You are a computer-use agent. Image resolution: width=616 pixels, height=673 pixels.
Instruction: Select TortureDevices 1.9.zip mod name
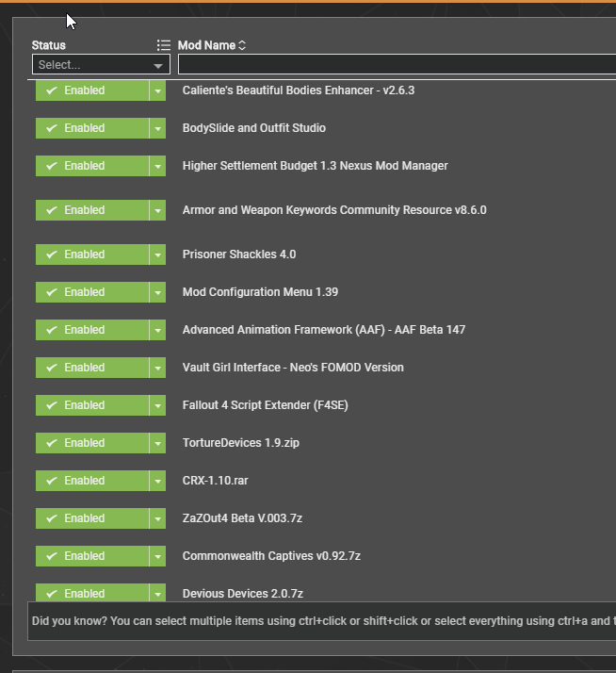(241, 443)
